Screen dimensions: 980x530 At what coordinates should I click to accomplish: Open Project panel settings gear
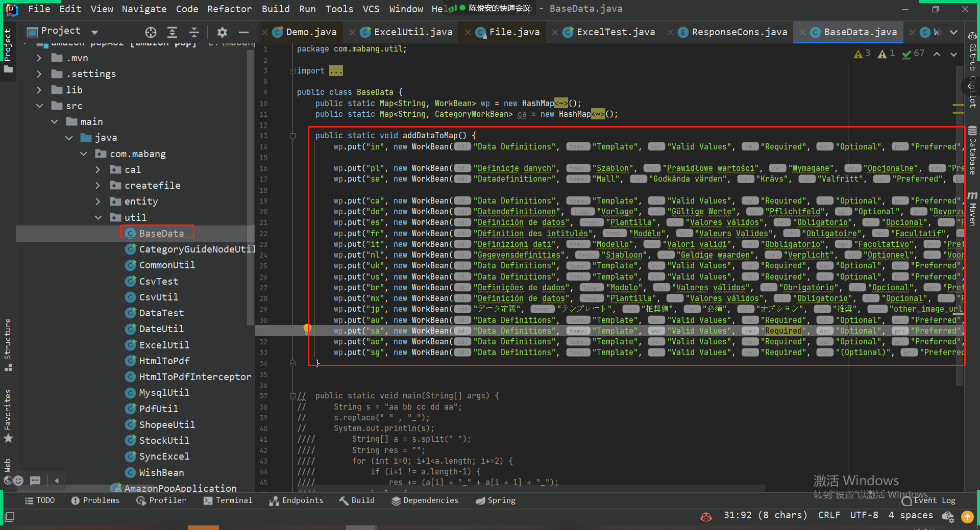(x=222, y=33)
